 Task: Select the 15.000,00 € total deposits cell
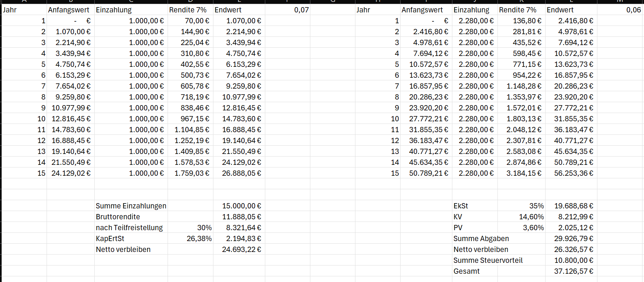coord(239,206)
